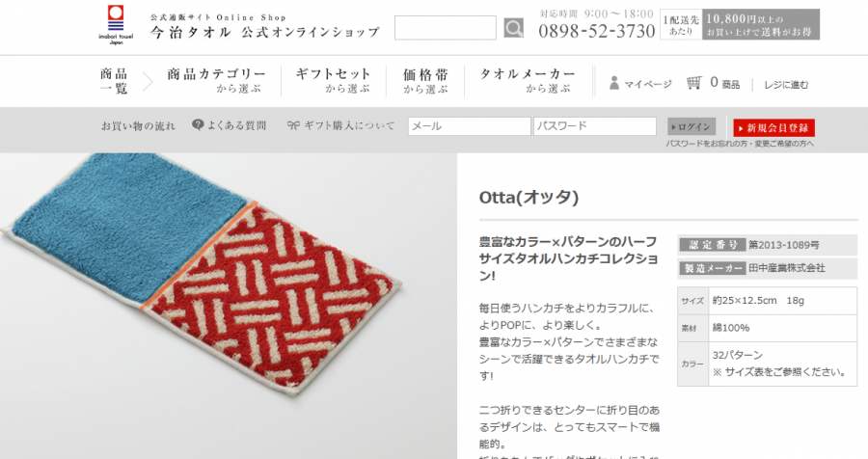Click the arrow beside 商品一覧
The image size is (868, 459).
(148, 82)
